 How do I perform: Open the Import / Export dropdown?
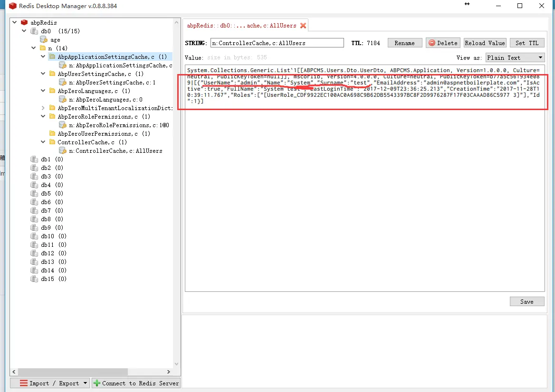click(50, 383)
